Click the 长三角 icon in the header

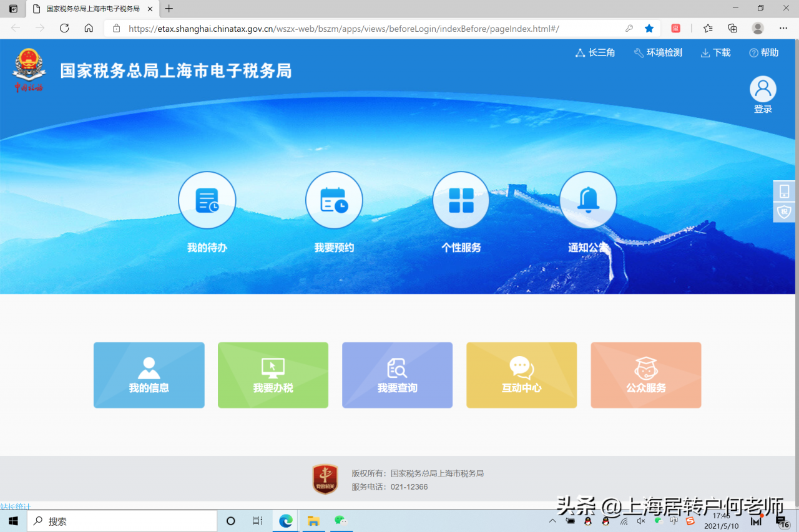click(x=594, y=53)
